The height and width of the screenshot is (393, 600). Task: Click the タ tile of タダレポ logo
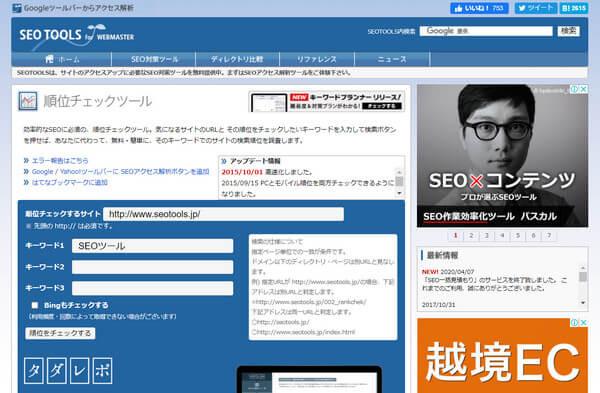tap(34, 370)
